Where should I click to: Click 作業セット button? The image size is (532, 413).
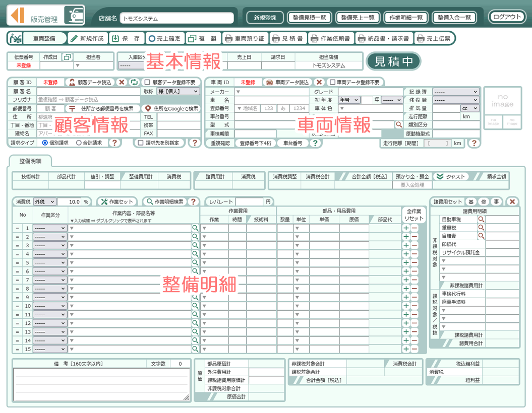click(x=117, y=201)
